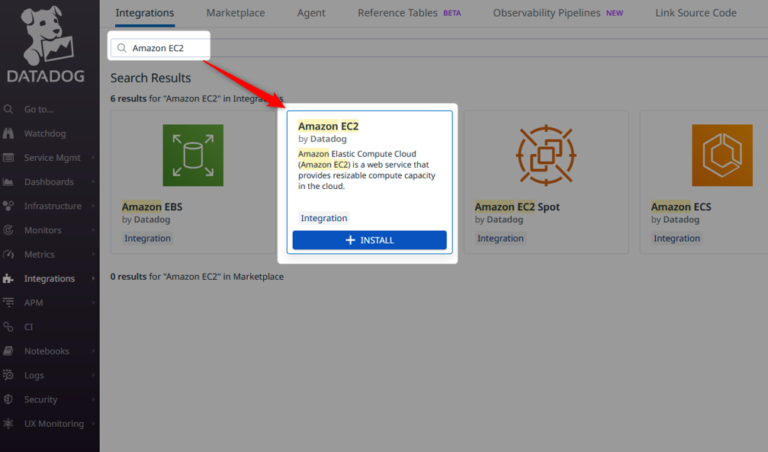Click the Watchdog binoculars sidebar icon

9,134
